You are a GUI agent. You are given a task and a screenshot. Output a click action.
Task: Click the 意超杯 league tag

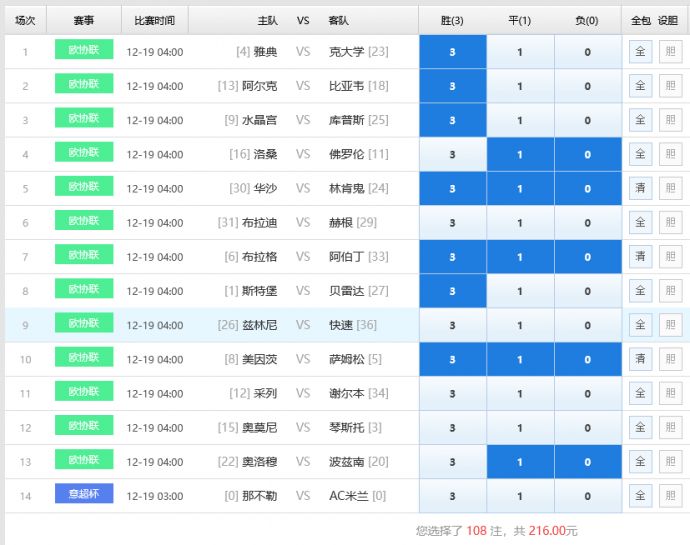tap(84, 494)
